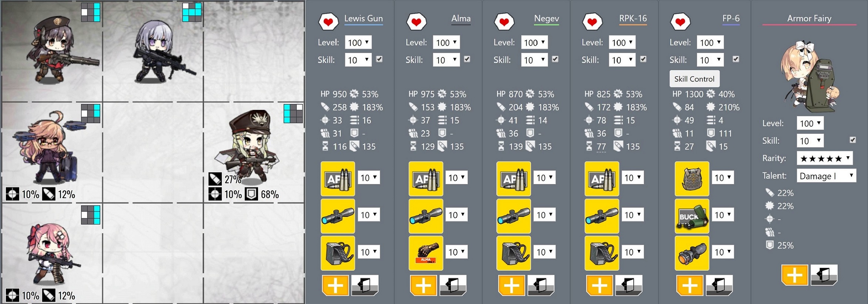Click the RPK-16 name link
Image resolution: width=868 pixels, height=304 pixels.
(x=633, y=18)
